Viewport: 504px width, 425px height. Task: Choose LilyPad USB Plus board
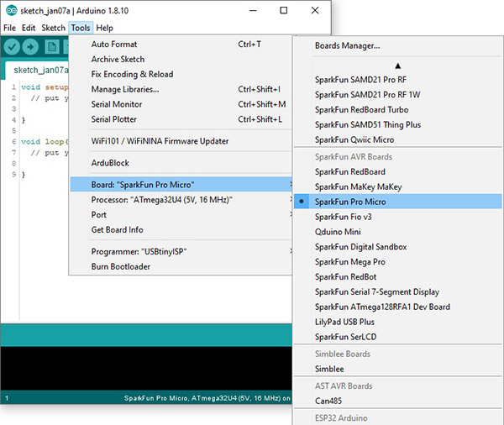(x=344, y=322)
